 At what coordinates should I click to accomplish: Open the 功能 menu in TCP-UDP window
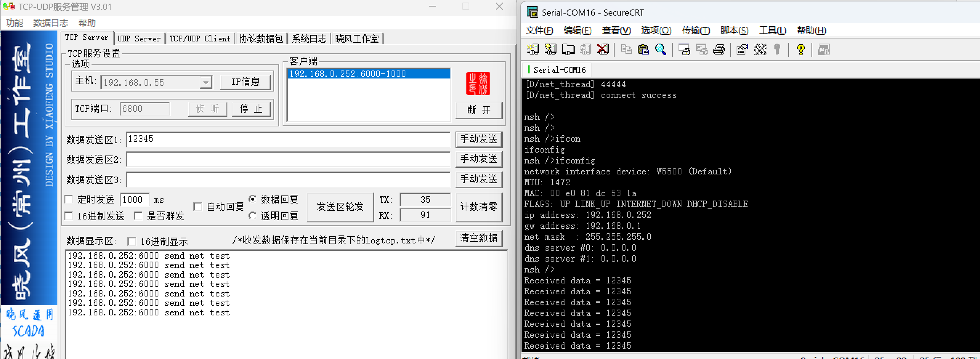tap(15, 23)
